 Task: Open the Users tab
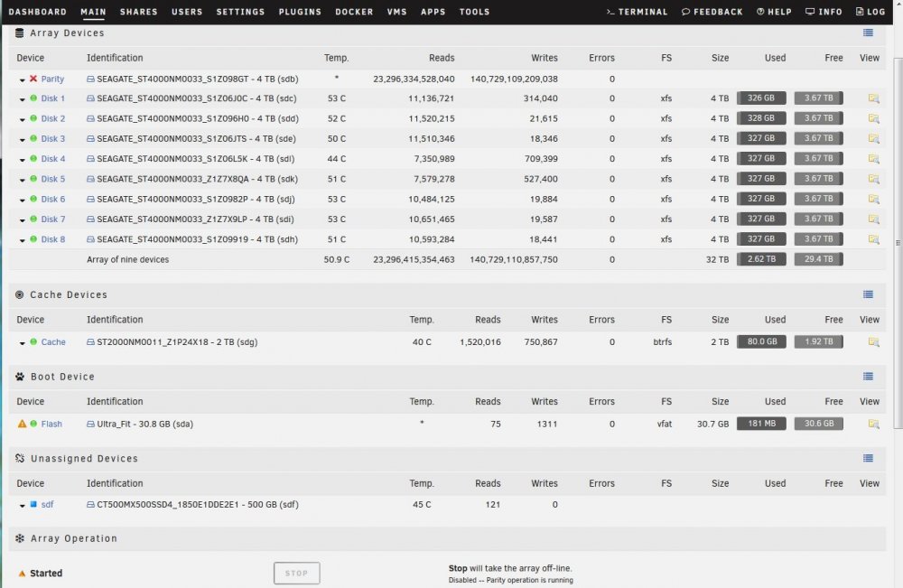(x=187, y=12)
